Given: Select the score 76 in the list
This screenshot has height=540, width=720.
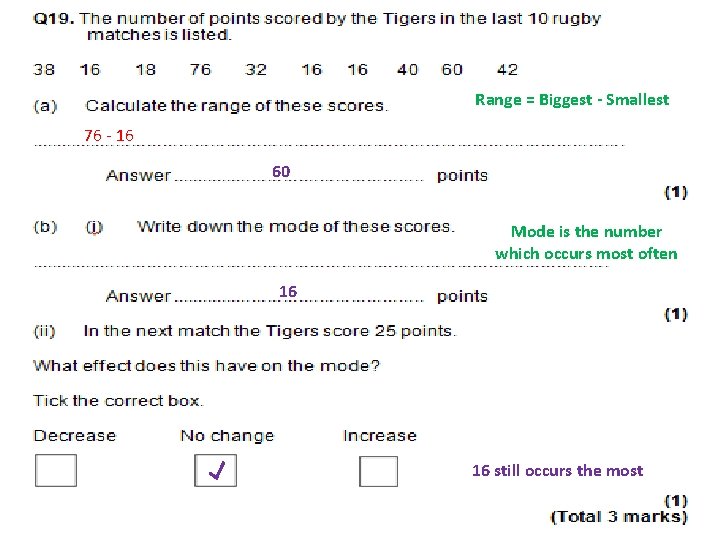Looking at the screenshot, I should tap(201, 70).
